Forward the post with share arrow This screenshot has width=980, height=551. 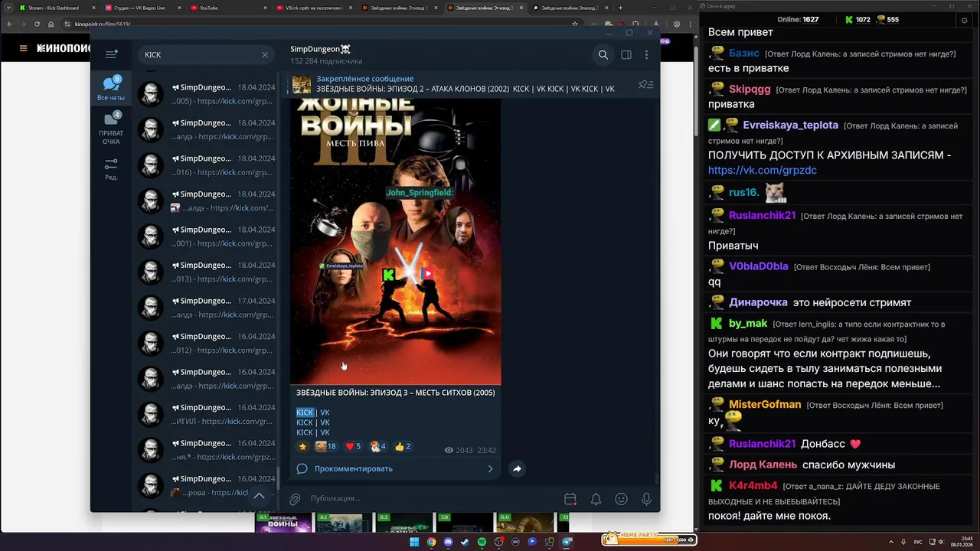517,468
